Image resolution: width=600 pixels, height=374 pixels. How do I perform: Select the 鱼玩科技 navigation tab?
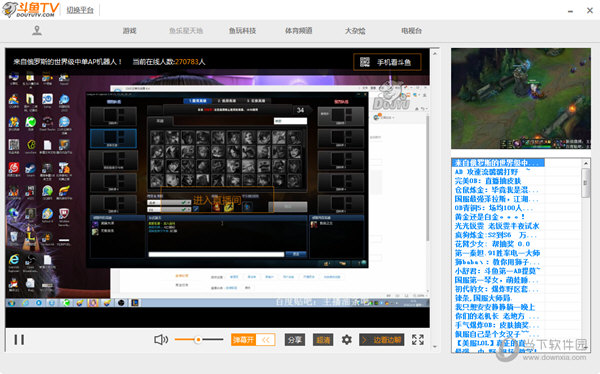(242, 31)
